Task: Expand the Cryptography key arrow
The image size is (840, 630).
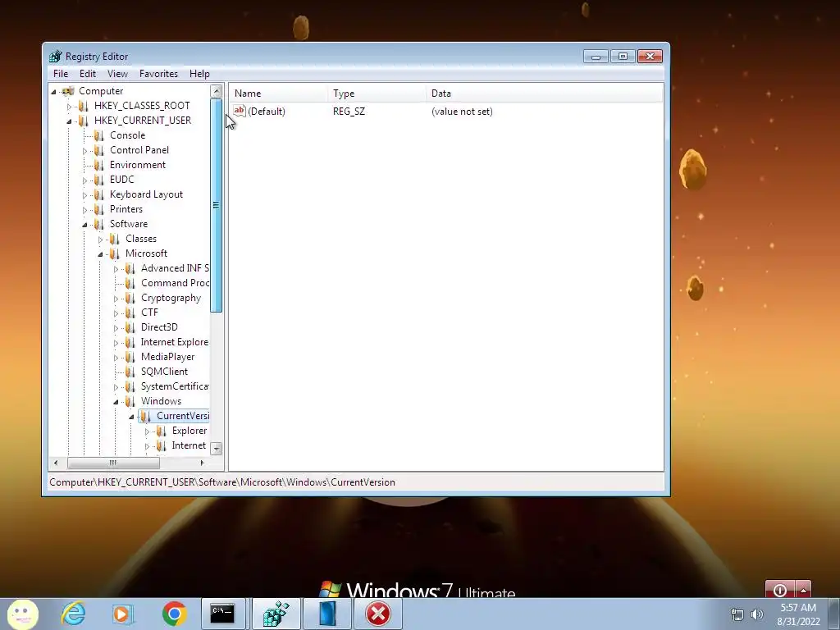Action: 116,299
